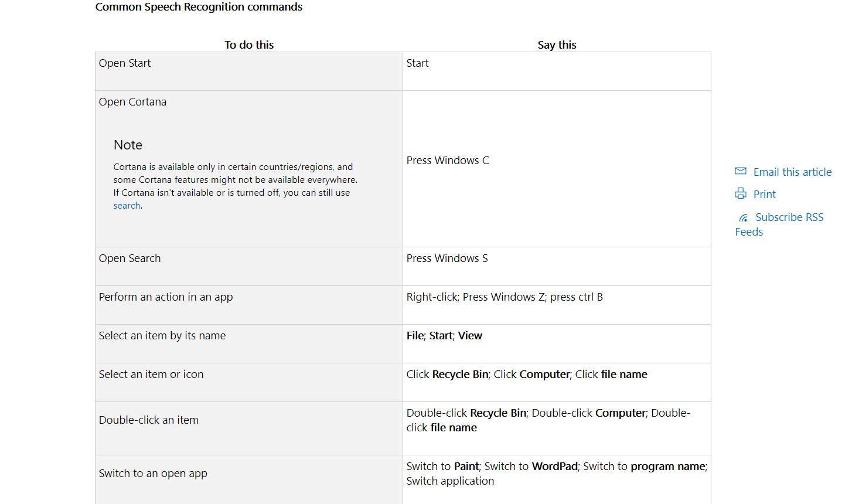The image size is (845, 504).
Task: Click the Note heading in Cortana cell
Action: [128, 145]
